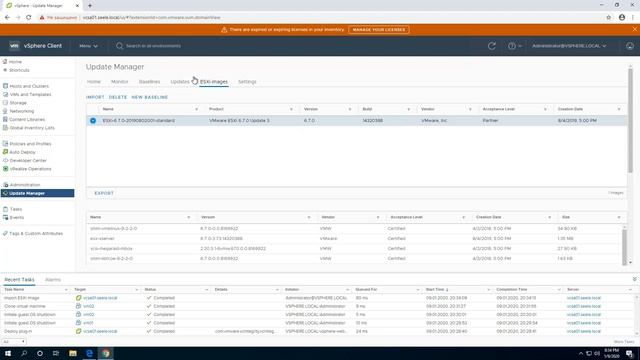Click the Networking sidebar icon

click(5, 111)
